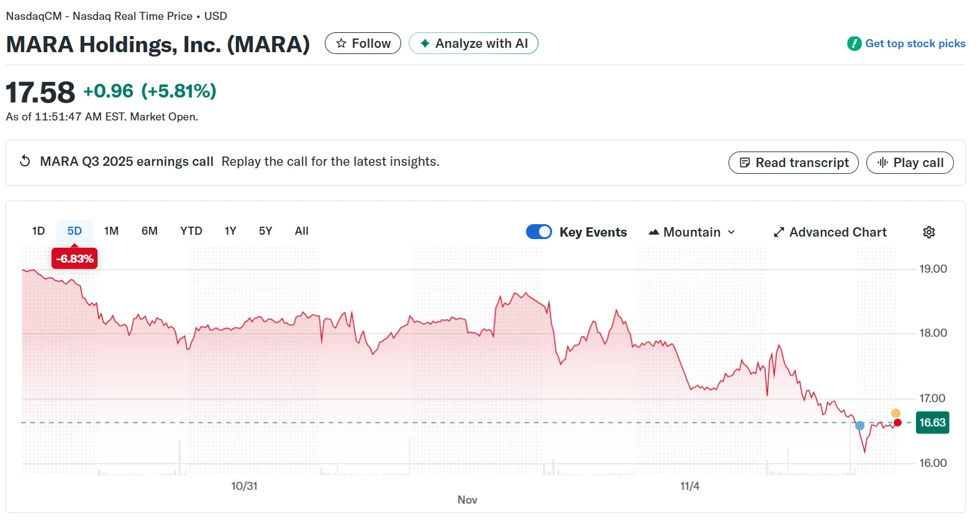Open the Mountain chart type dropdown

tap(692, 232)
